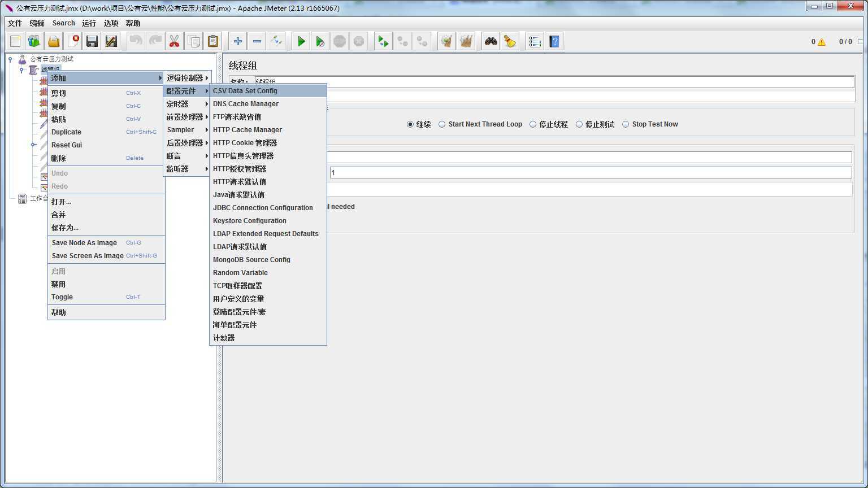
Task: Expand the Sampler submenu
Action: tap(186, 130)
